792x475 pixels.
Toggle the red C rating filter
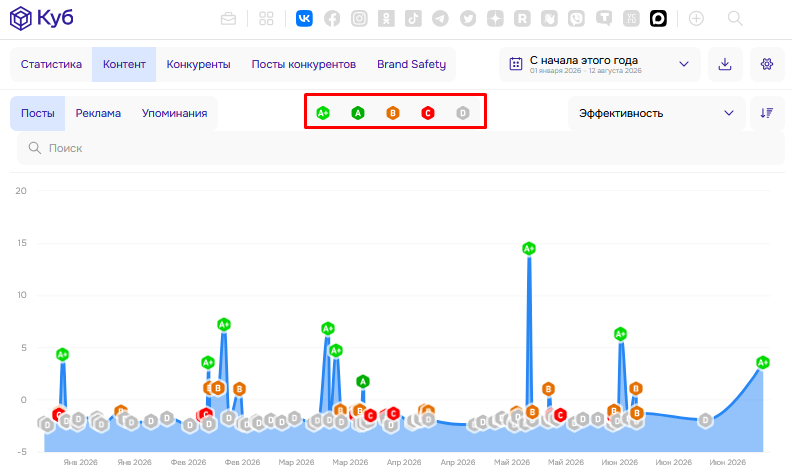[428, 113]
